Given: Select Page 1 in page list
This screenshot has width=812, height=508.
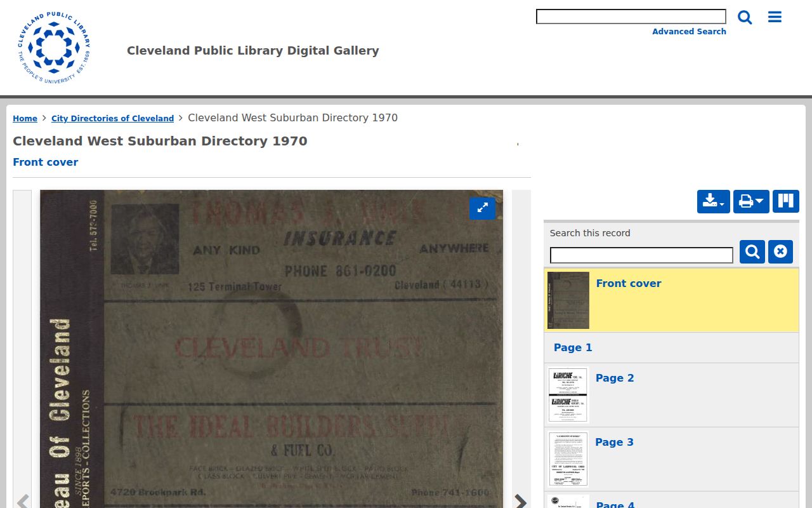Looking at the screenshot, I should [x=671, y=347].
